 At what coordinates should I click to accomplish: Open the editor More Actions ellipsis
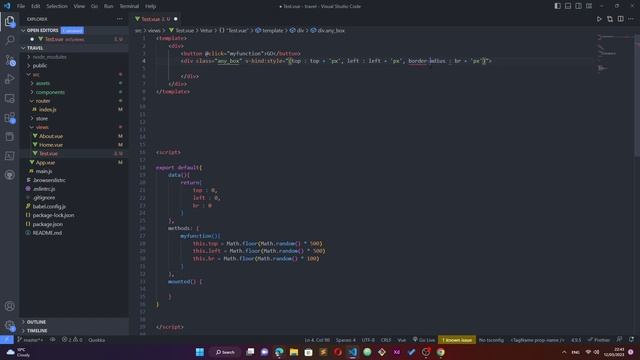point(631,19)
